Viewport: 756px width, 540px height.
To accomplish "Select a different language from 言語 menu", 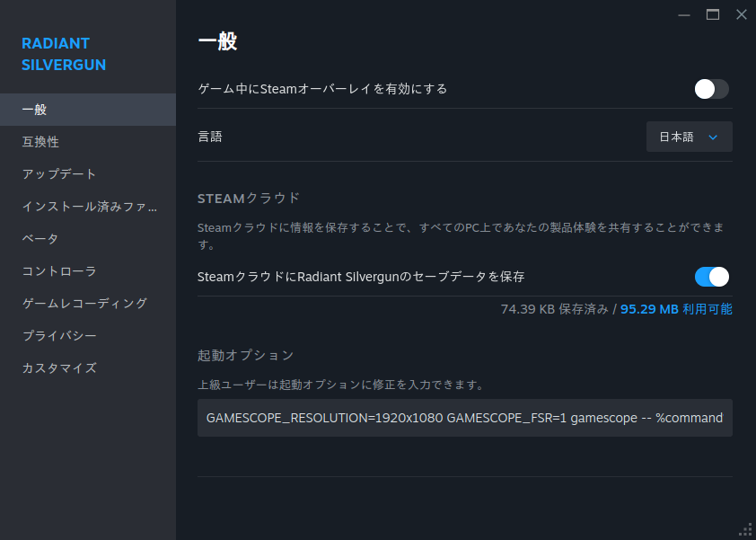I will coord(689,137).
